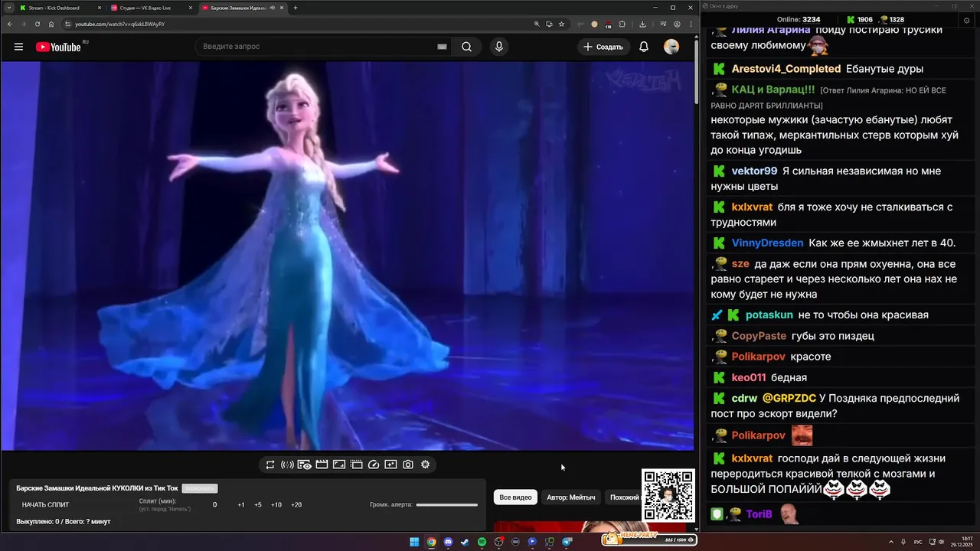Click the speedometer icon in the player toolbar
Image resolution: width=980 pixels, height=551 pixels.
click(x=374, y=465)
